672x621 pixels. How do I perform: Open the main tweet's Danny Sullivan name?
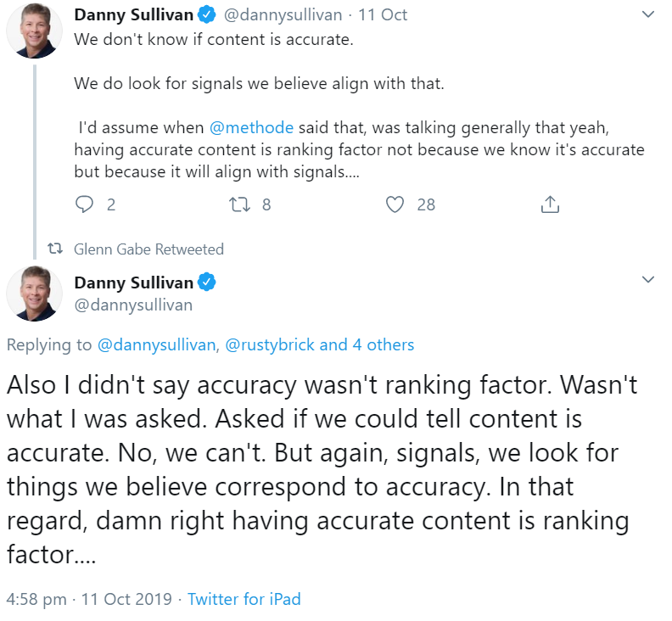(x=134, y=282)
